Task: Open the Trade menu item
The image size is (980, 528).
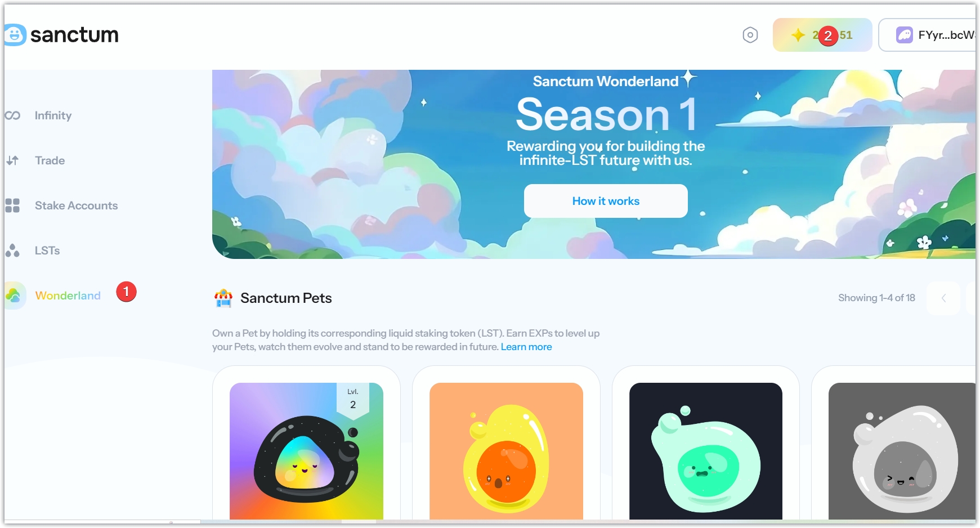Action: coord(50,160)
